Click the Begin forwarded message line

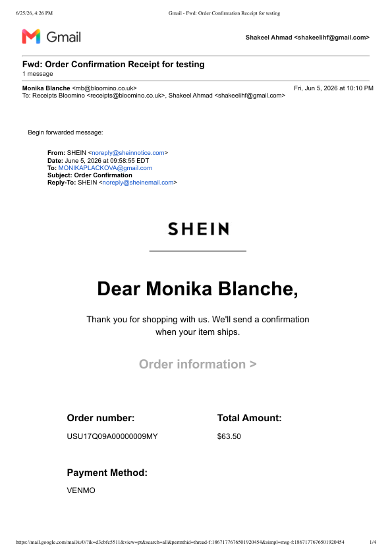pyautogui.click(x=65, y=132)
